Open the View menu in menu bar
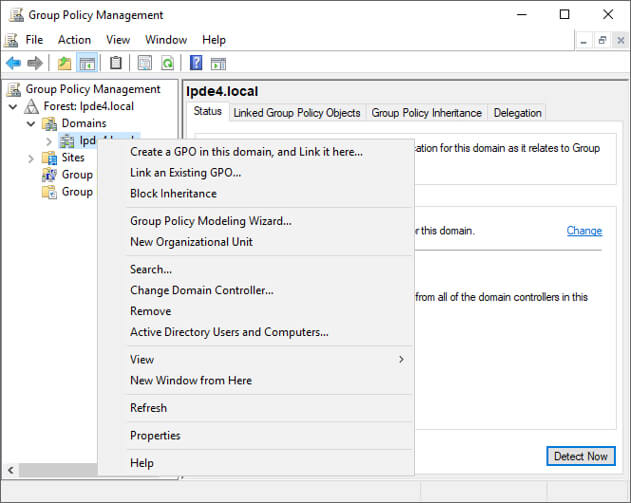This screenshot has height=503, width=631. 118,40
